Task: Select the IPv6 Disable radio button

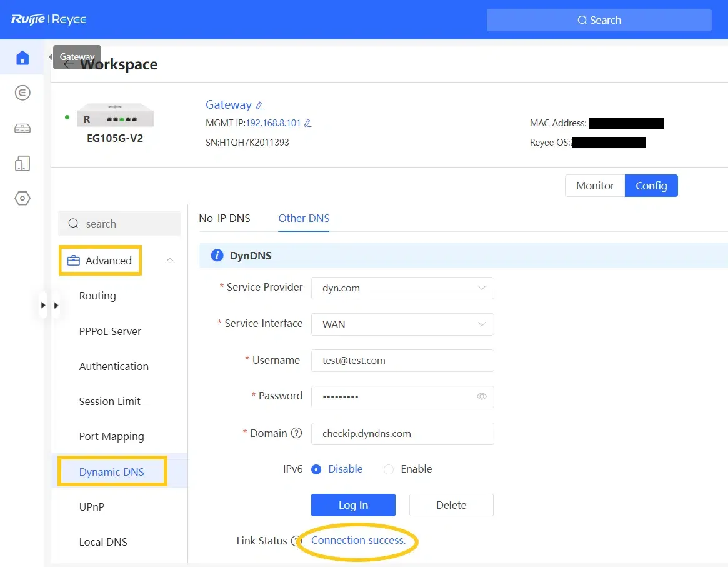Action: pos(316,469)
